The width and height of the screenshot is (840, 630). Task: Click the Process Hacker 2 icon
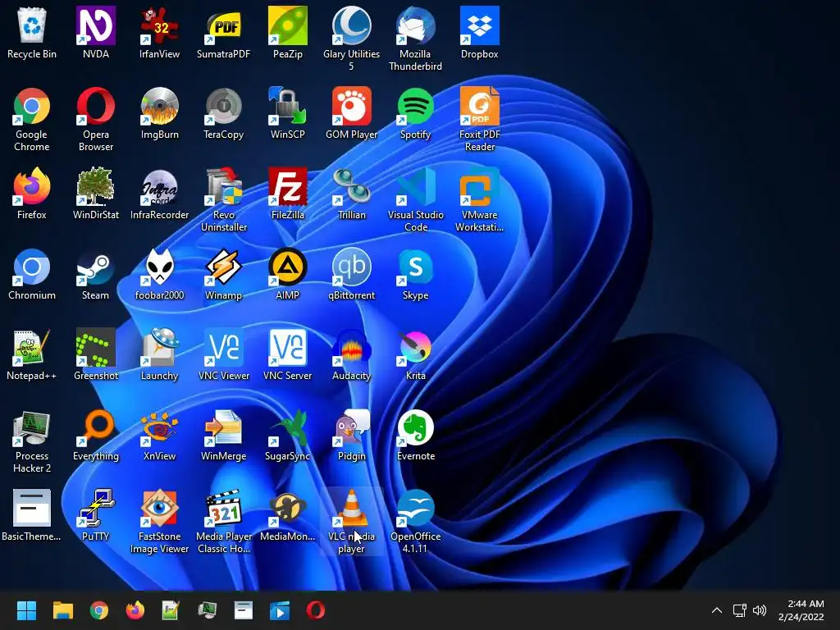(x=32, y=427)
